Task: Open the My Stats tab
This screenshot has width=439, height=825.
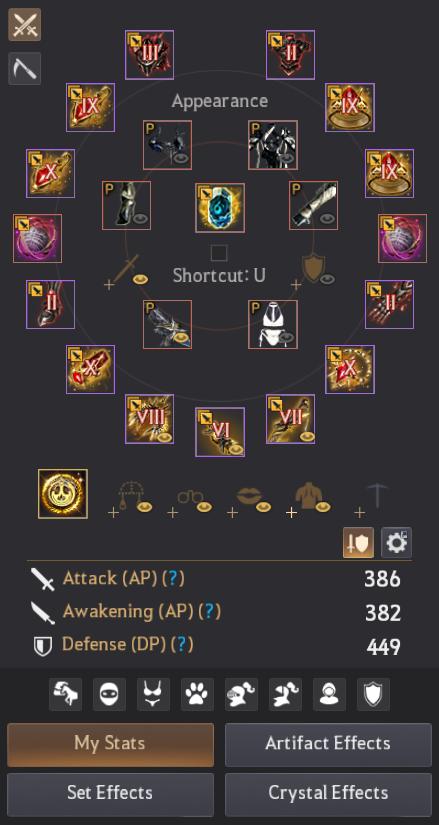Action: [x=111, y=744]
